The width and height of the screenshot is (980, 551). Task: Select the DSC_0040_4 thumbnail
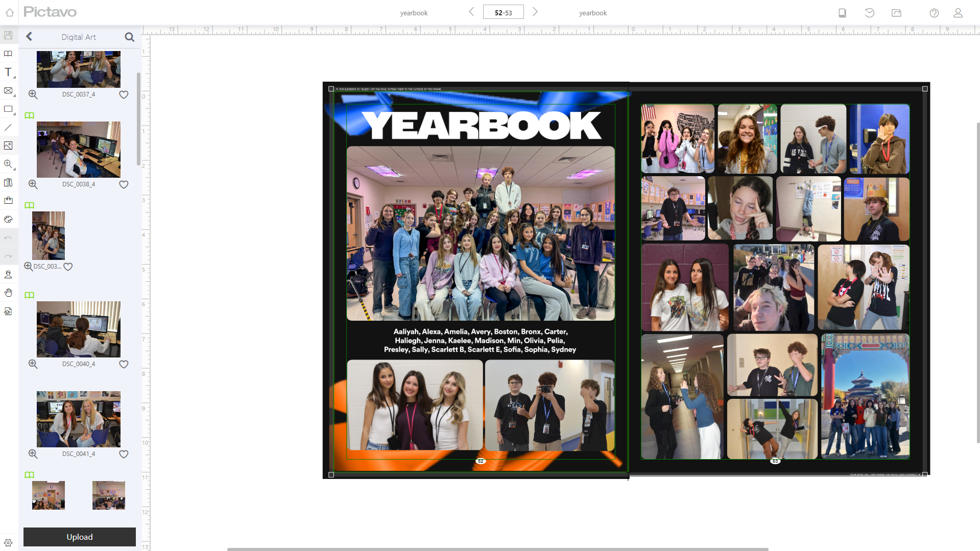(x=79, y=329)
